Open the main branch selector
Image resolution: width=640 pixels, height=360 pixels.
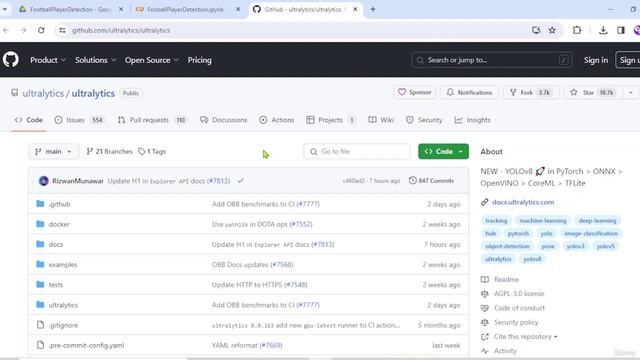53,151
